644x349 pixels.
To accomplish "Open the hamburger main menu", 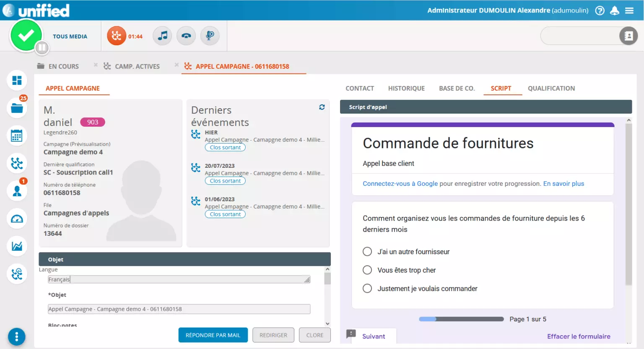I will click(x=629, y=10).
